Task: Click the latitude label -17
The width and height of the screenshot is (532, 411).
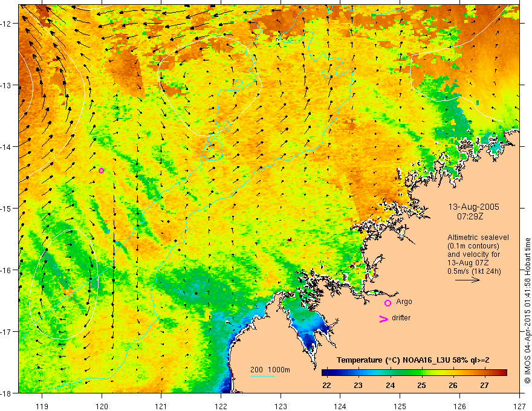Action: pos(7,332)
